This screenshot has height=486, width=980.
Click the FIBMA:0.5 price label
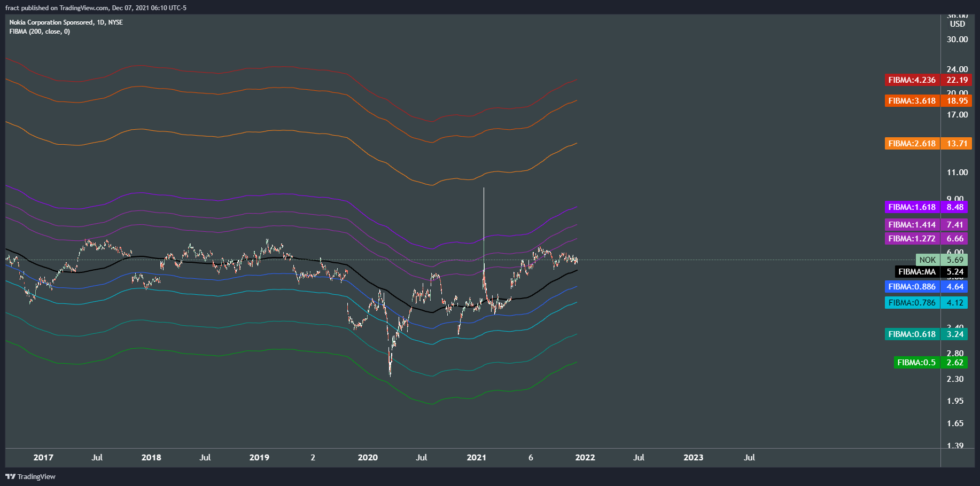pyautogui.click(x=930, y=363)
